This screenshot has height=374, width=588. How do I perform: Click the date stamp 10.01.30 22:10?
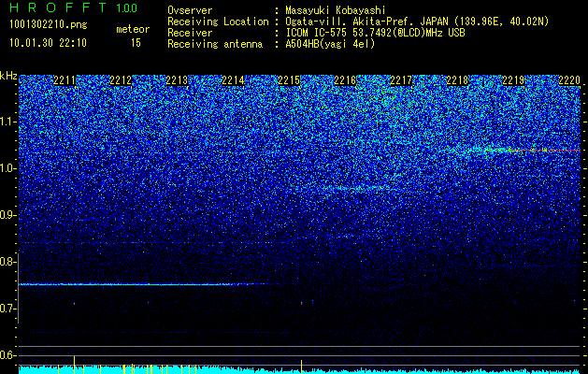tap(48, 43)
